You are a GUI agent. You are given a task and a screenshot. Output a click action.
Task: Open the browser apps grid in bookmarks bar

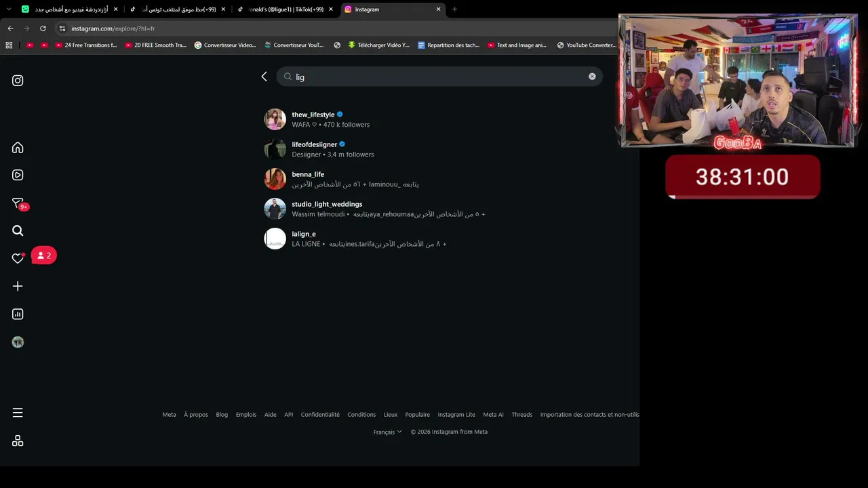[x=9, y=45]
